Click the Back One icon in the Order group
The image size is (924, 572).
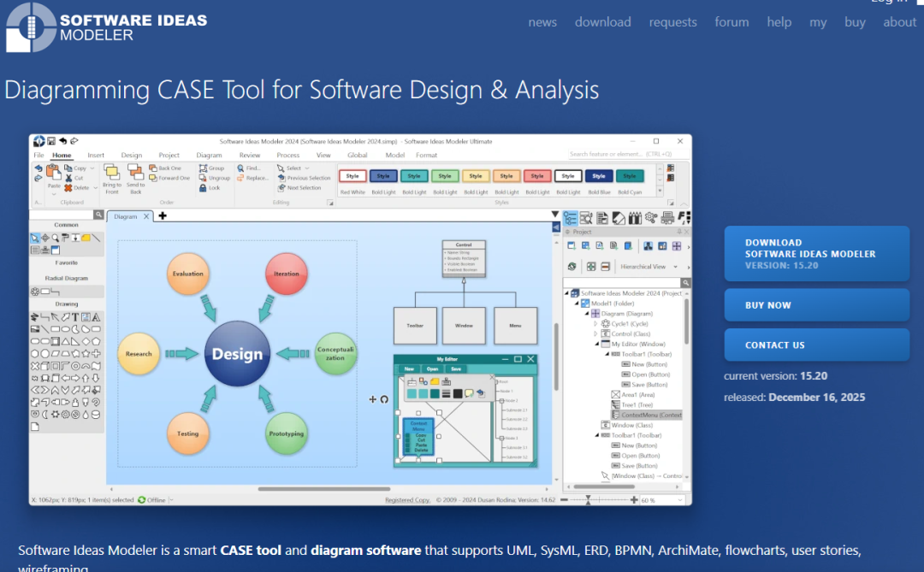point(152,168)
